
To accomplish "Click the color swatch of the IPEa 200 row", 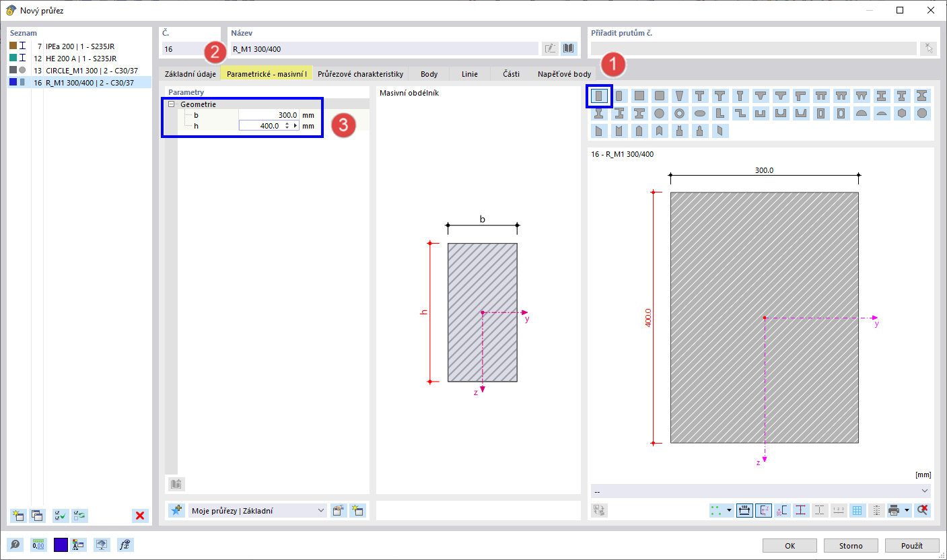I will 13,46.
